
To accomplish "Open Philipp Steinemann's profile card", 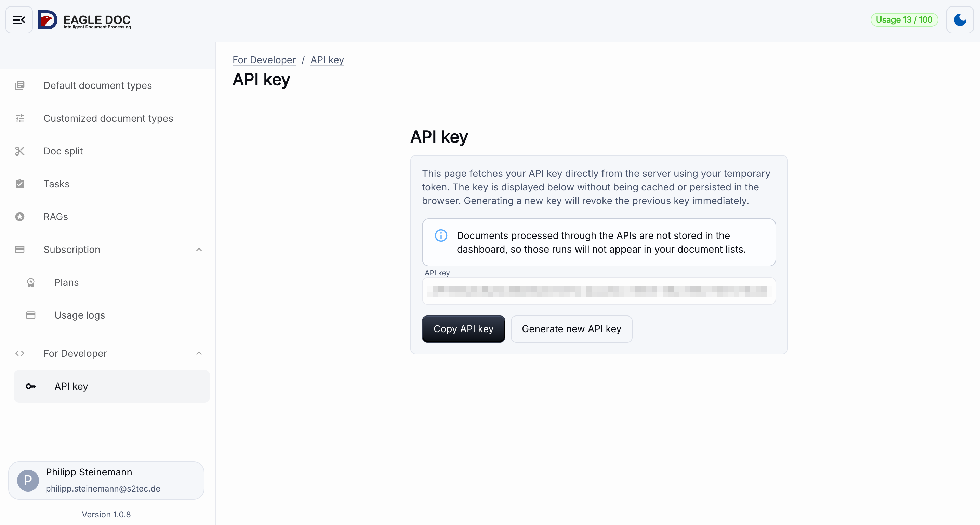I will click(106, 480).
